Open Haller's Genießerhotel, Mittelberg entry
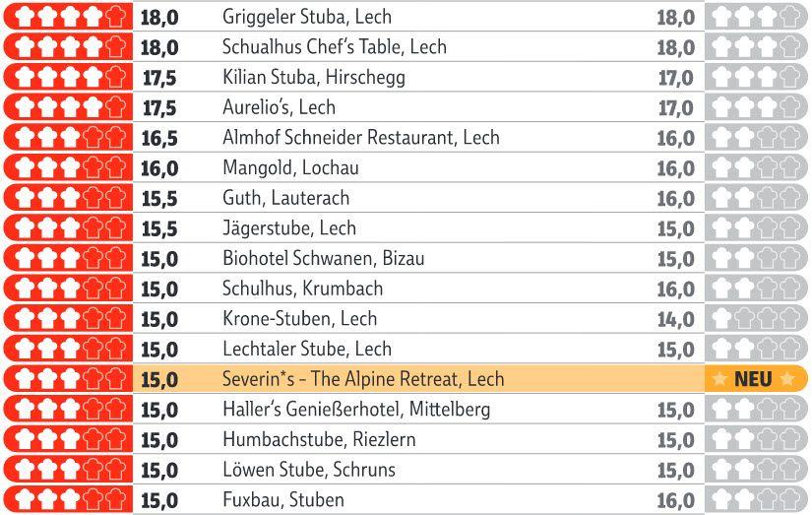This screenshot has width=812, height=515. [x=356, y=410]
